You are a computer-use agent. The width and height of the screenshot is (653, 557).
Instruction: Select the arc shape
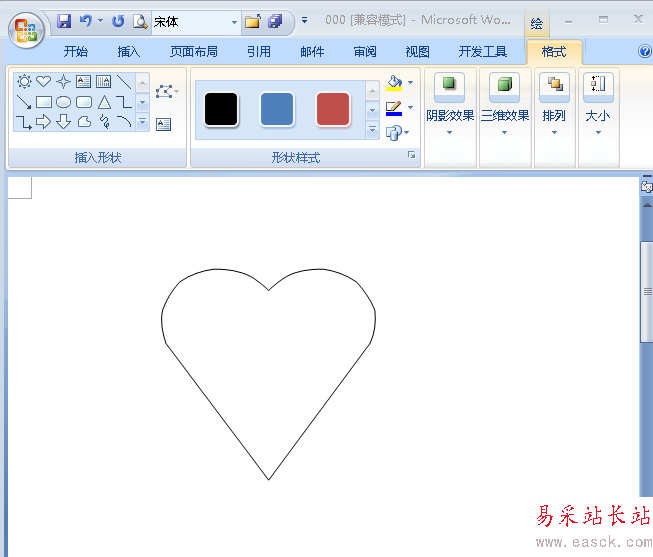point(124,122)
